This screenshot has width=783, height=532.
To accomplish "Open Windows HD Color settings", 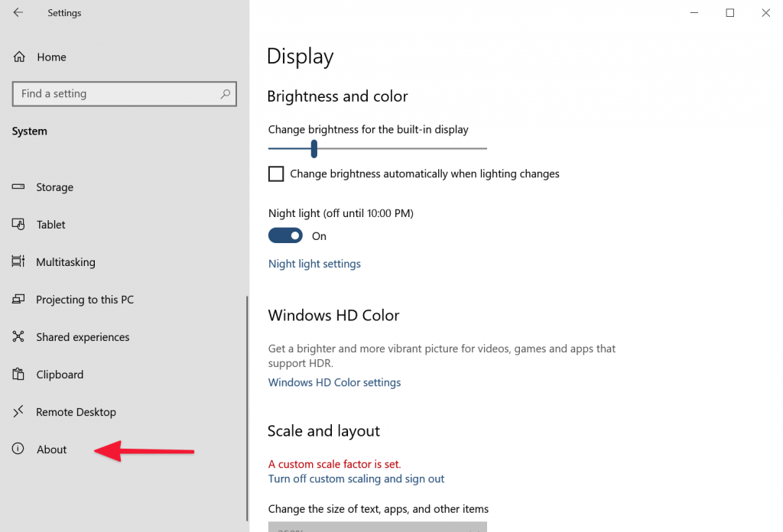I will pyautogui.click(x=334, y=381).
